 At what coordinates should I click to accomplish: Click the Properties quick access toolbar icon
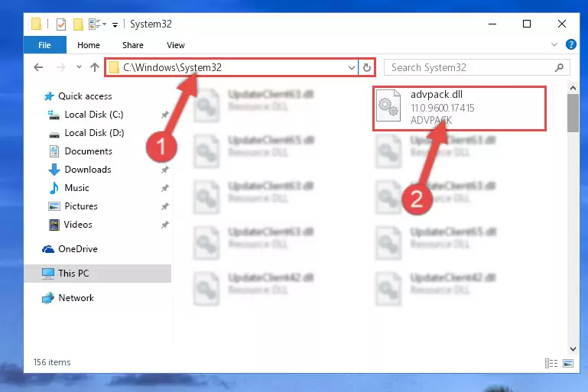click(61, 24)
